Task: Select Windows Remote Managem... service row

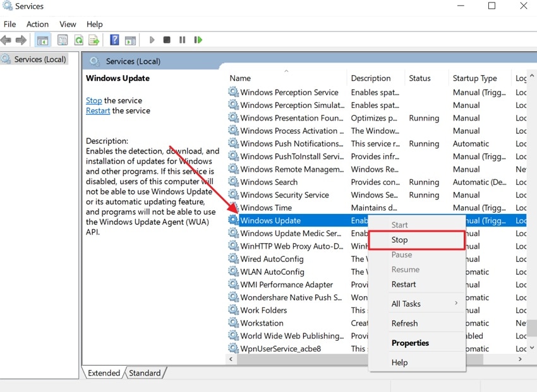Action: (x=377, y=169)
